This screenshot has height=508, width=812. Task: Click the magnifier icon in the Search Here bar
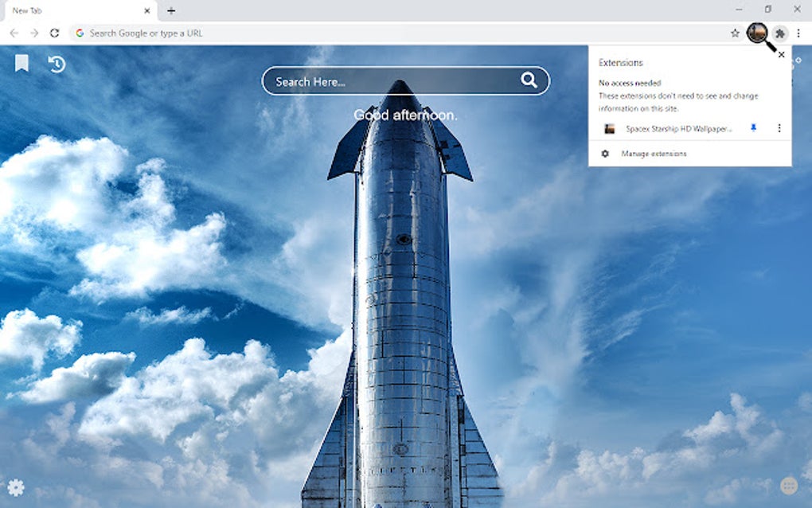[529, 80]
